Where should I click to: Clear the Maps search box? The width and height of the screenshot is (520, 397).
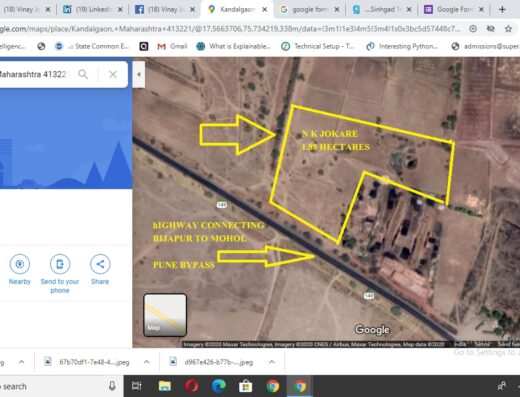[x=113, y=74]
